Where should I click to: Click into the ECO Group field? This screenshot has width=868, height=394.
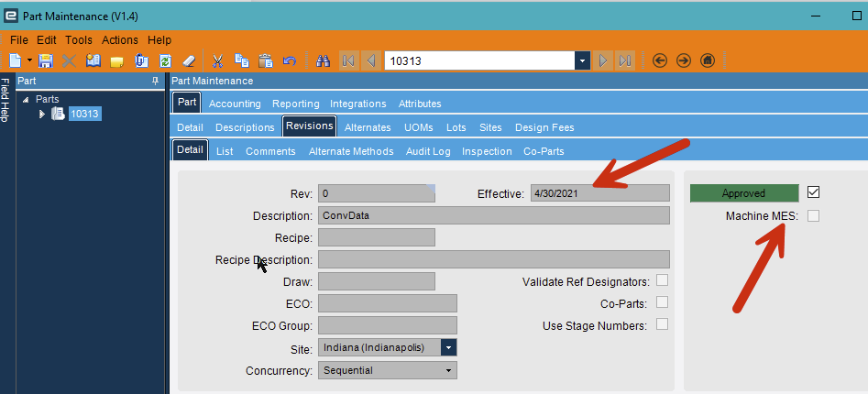388,325
